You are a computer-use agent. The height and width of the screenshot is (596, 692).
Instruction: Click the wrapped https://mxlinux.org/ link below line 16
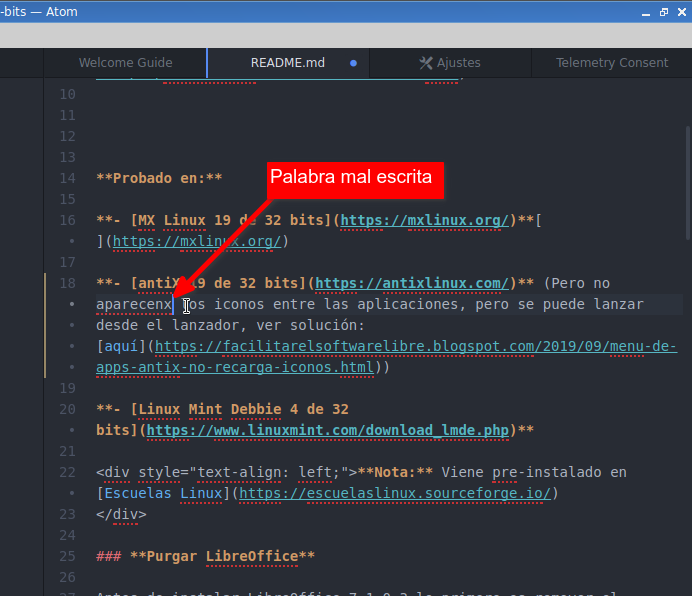pos(197,241)
